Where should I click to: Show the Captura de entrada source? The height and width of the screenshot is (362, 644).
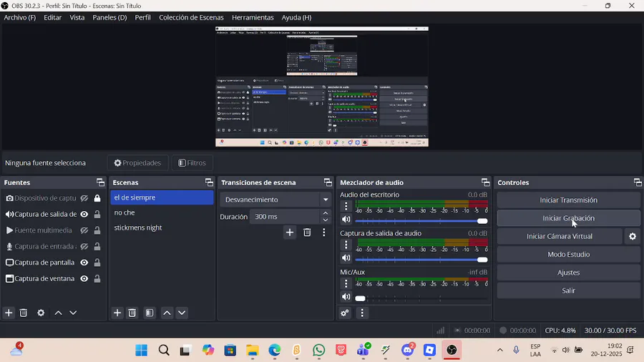84,246
